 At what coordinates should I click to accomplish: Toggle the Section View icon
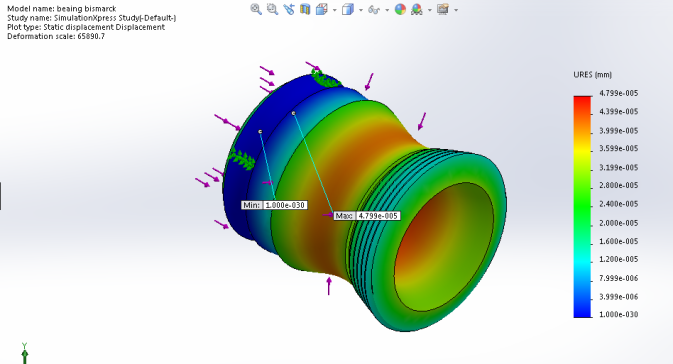pos(305,9)
